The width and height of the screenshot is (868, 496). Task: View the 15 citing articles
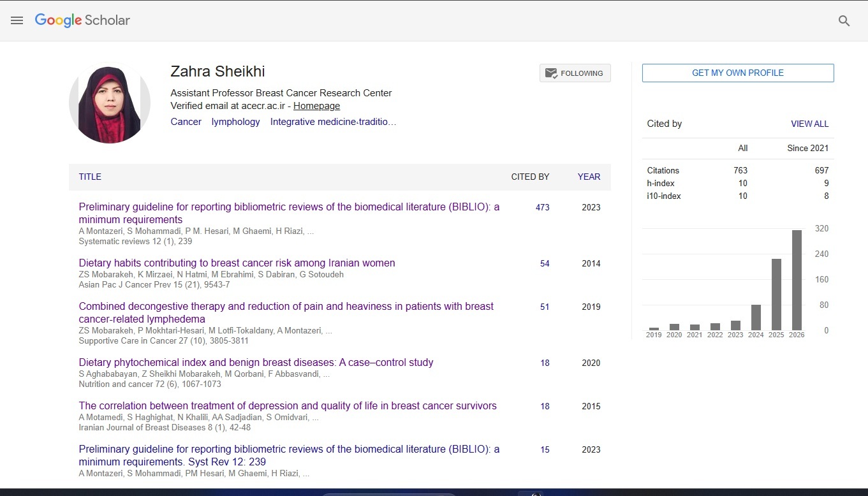point(545,449)
